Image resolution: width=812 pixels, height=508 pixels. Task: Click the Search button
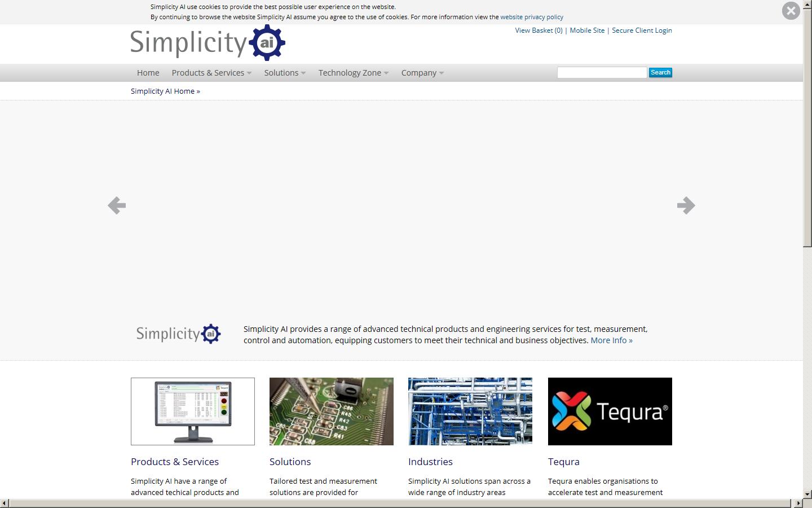660,72
